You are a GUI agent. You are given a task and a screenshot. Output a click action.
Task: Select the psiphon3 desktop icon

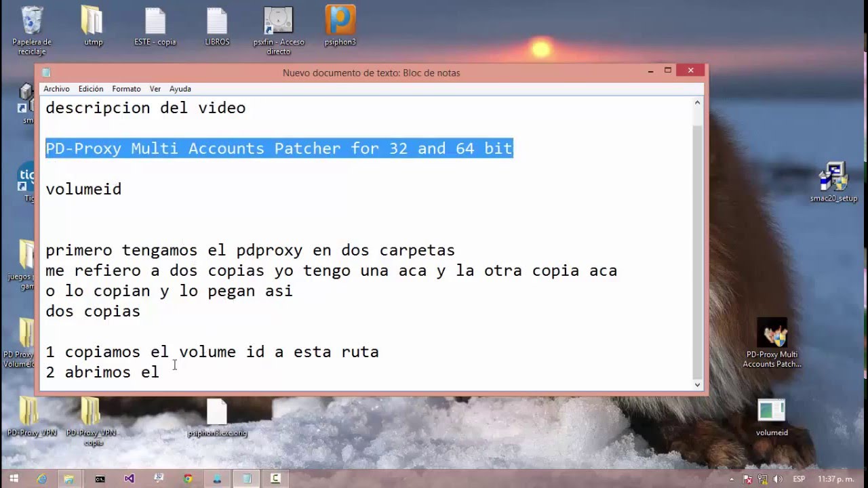click(x=340, y=27)
